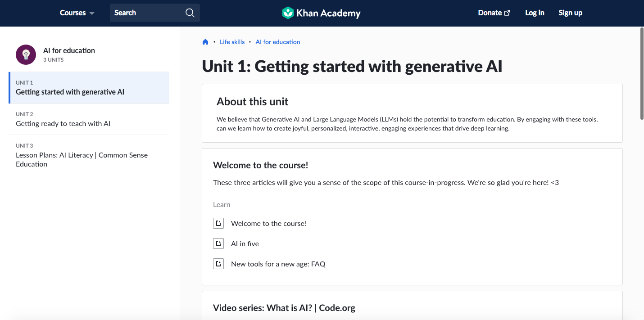
Task: Open the Courses dropdown menu
Action: click(77, 13)
